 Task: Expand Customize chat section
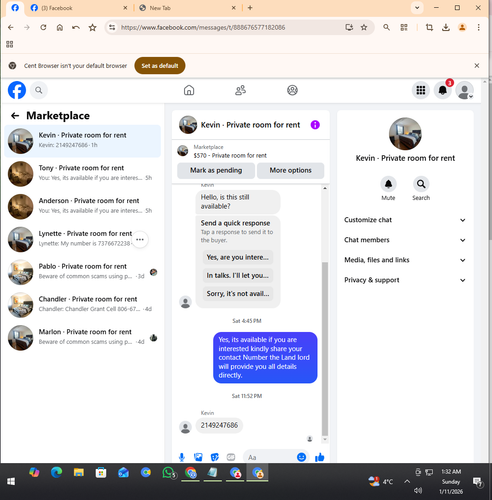click(x=405, y=220)
